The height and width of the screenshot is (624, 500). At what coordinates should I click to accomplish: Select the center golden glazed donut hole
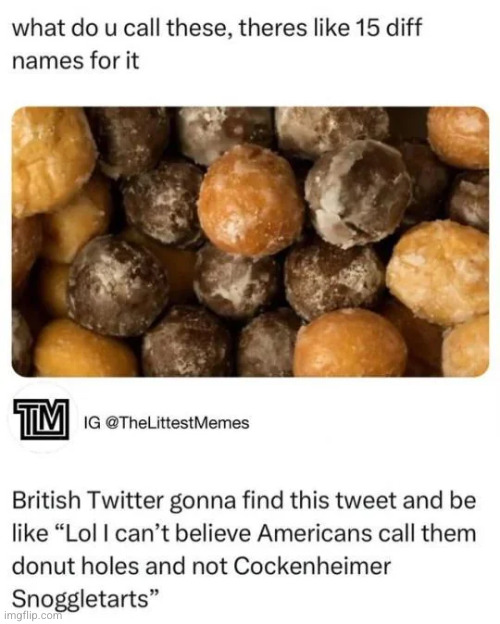pyautogui.click(x=251, y=201)
